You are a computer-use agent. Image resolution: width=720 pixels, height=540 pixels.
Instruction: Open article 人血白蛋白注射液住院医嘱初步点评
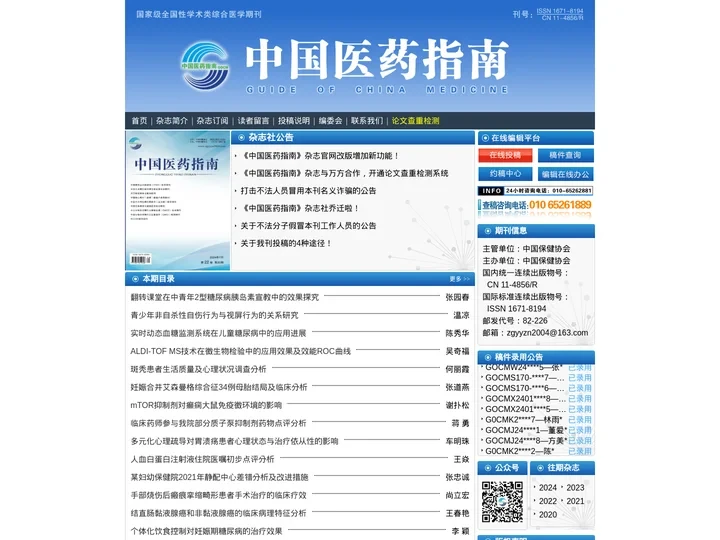click(x=202, y=459)
